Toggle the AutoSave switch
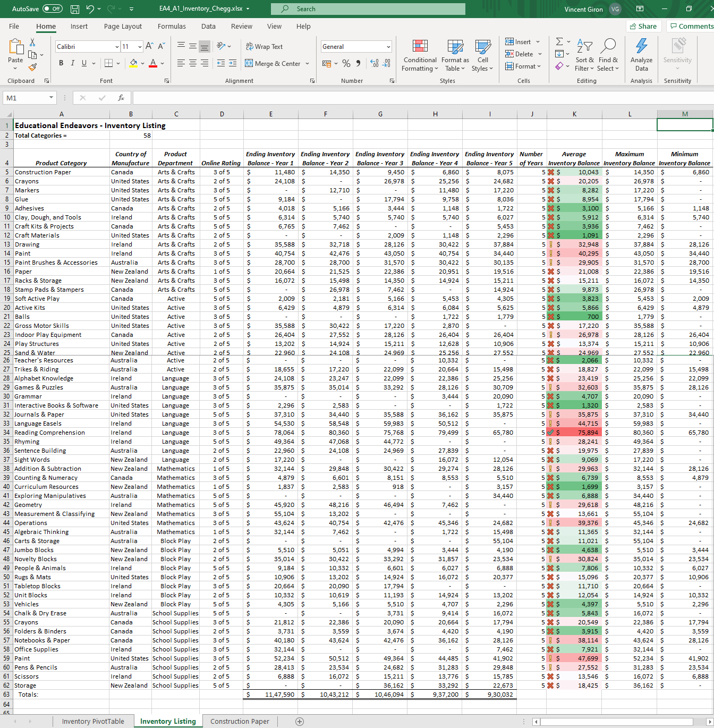 click(52, 9)
